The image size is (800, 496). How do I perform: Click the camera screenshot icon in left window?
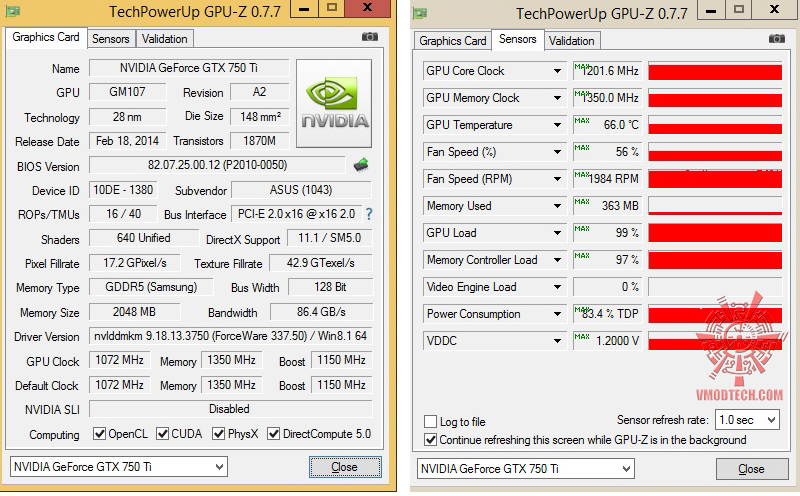pyautogui.click(x=370, y=37)
